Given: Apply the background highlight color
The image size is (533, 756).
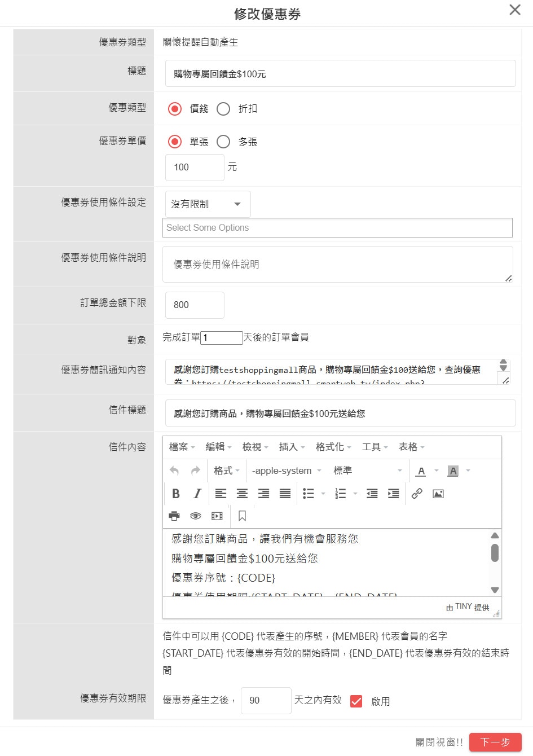Looking at the screenshot, I should pyautogui.click(x=453, y=471).
